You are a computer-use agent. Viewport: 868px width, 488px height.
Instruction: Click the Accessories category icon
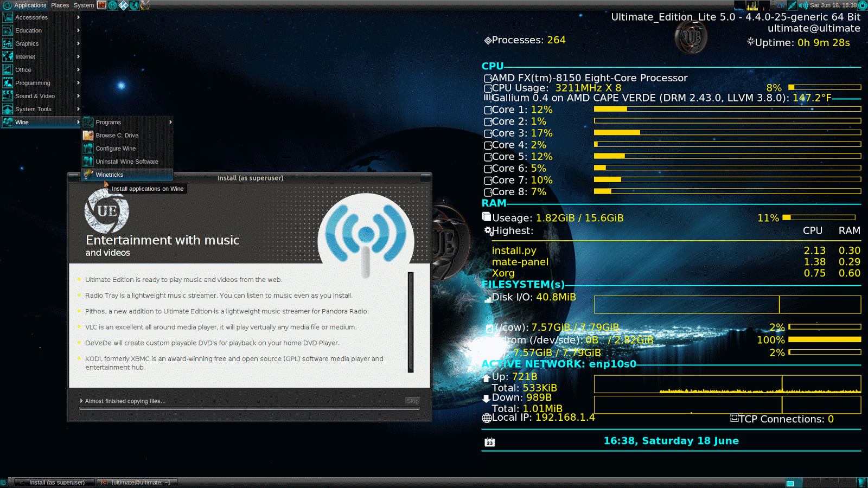(8, 17)
